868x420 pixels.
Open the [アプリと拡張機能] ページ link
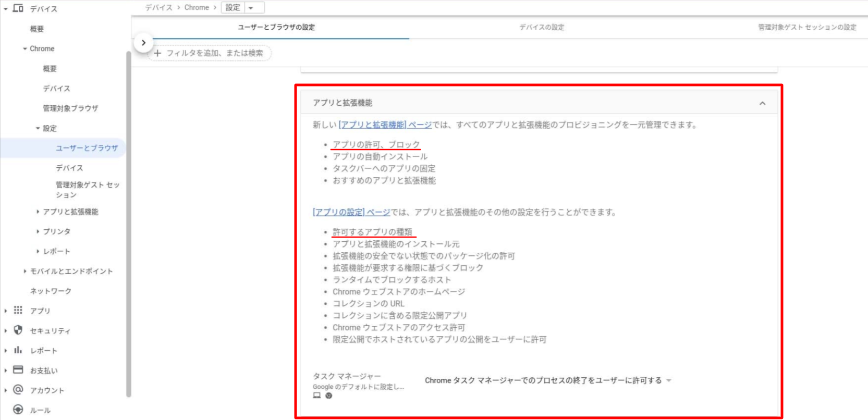[385, 125]
